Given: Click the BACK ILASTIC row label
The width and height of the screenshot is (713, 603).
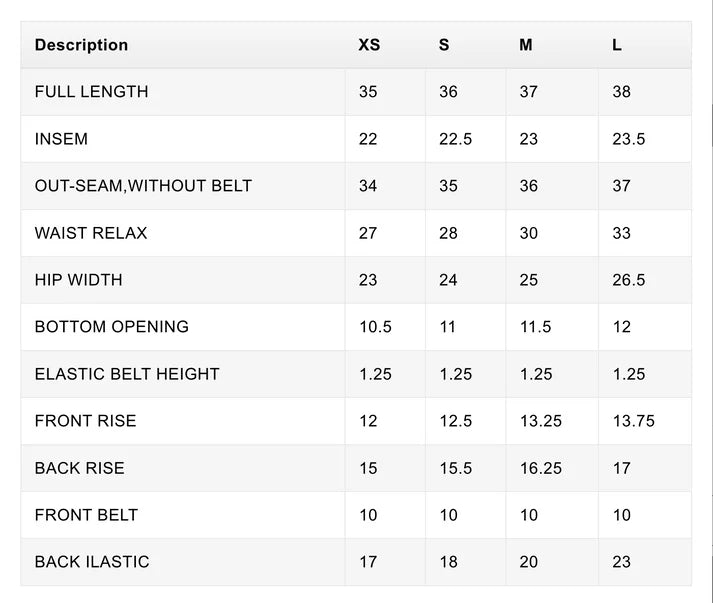Looking at the screenshot, I should [x=92, y=562].
